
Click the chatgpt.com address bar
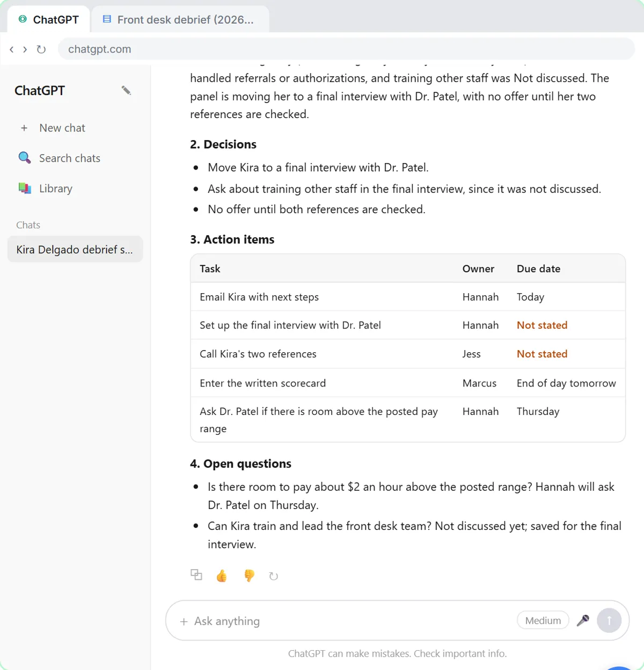[346, 49]
